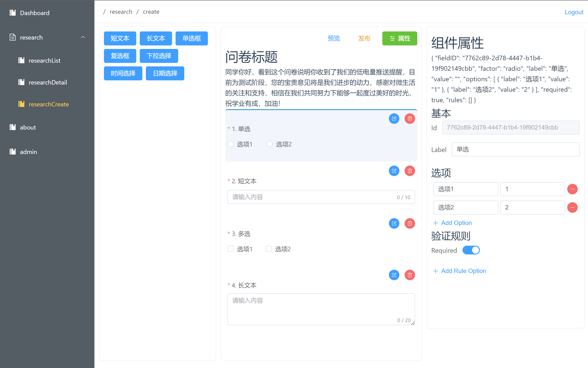Click the Label input field containing 单选

point(515,149)
